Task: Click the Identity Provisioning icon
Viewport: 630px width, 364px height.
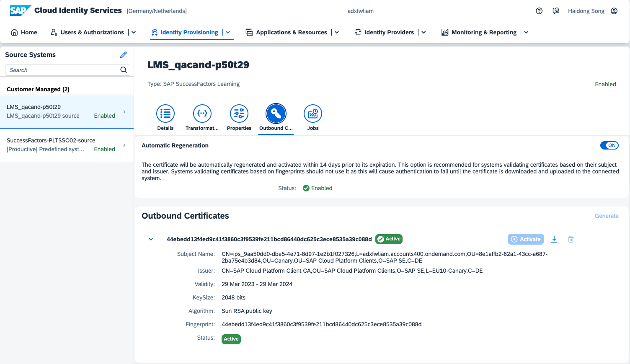Action: (155, 32)
